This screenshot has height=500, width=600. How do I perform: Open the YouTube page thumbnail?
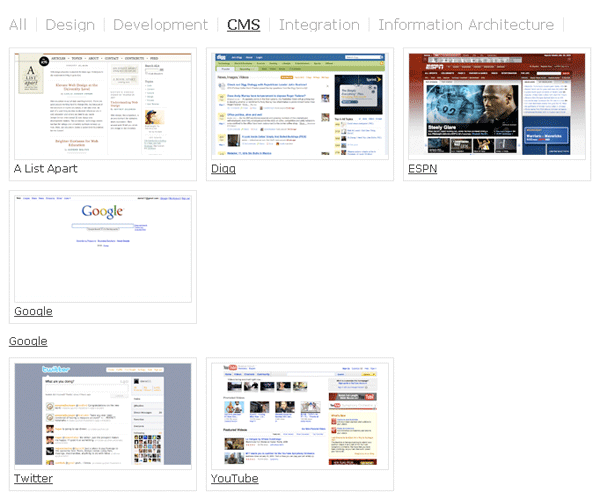(x=300, y=416)
